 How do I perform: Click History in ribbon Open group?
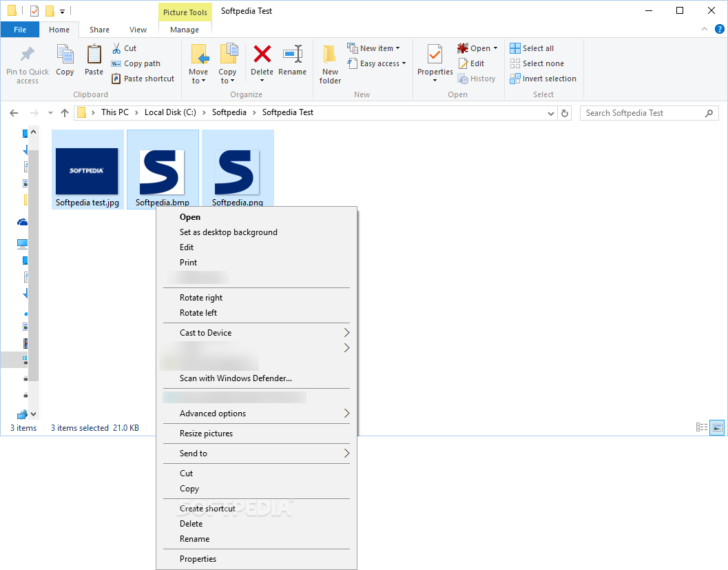477,79
